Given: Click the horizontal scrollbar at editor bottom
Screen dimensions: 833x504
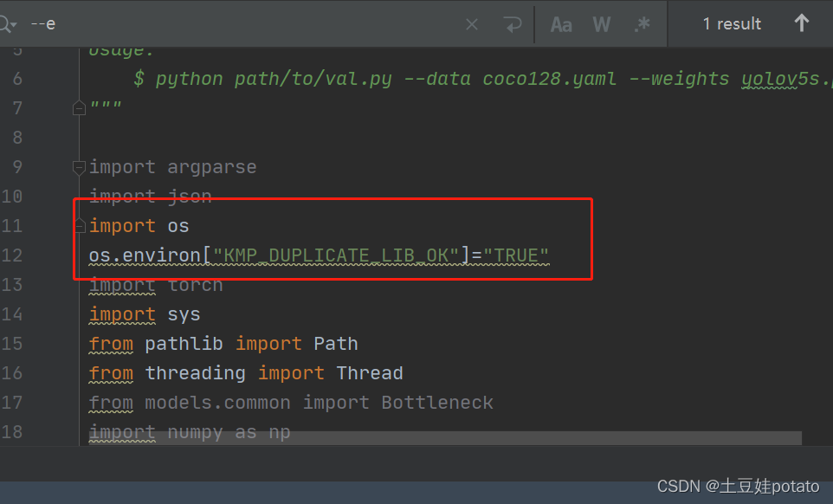Looking at the screenshot, I should (445, 438).
